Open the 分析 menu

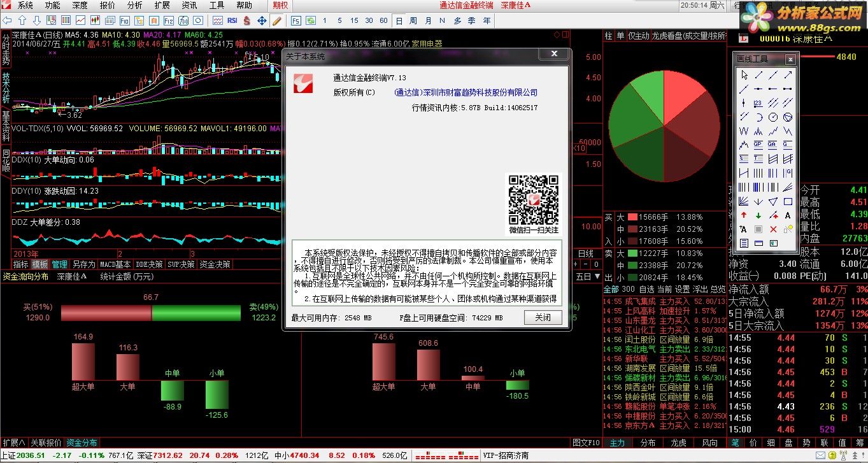[x=135, y=5]
